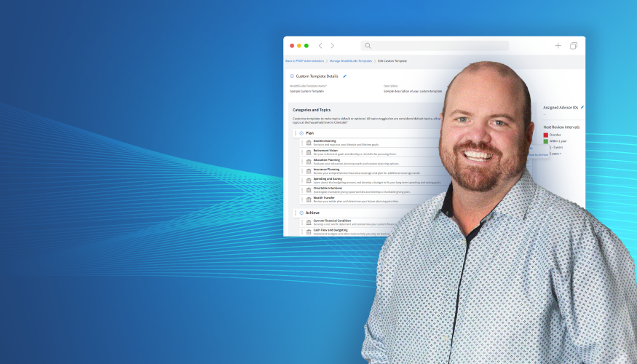This screenshot has height=364, width=637.
Task: Click the pencil icon beside Assigned Advisor IDs
Action: [582, 107]
